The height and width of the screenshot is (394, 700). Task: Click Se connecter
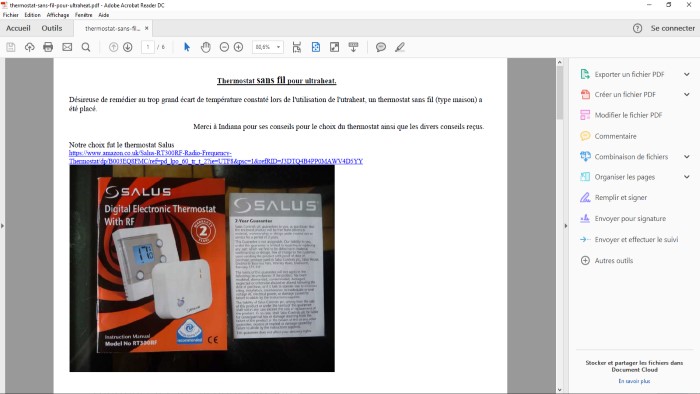coord(673,28)
